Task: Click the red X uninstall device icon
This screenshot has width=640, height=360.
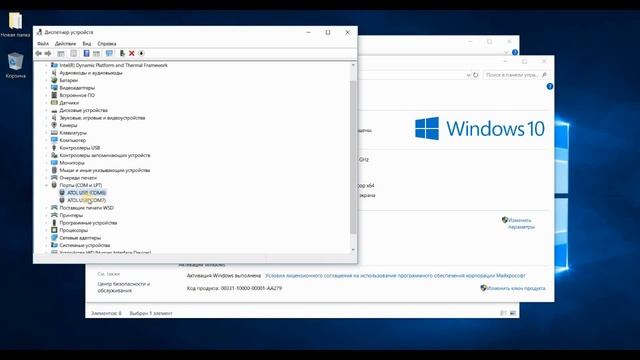Action: click(x=131, y=53)
